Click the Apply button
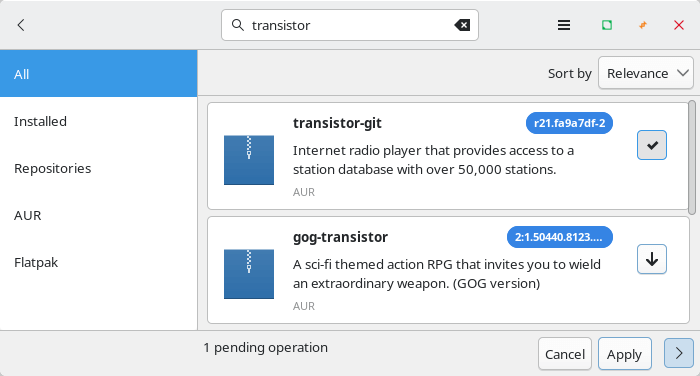Screen dimensions: 700x376 625,354
